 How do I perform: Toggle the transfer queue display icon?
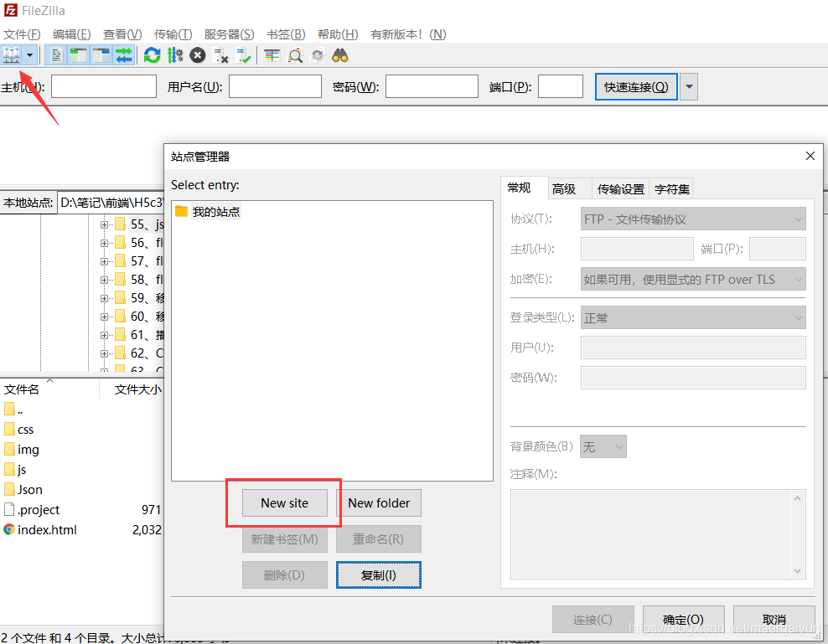pos(123,55)
